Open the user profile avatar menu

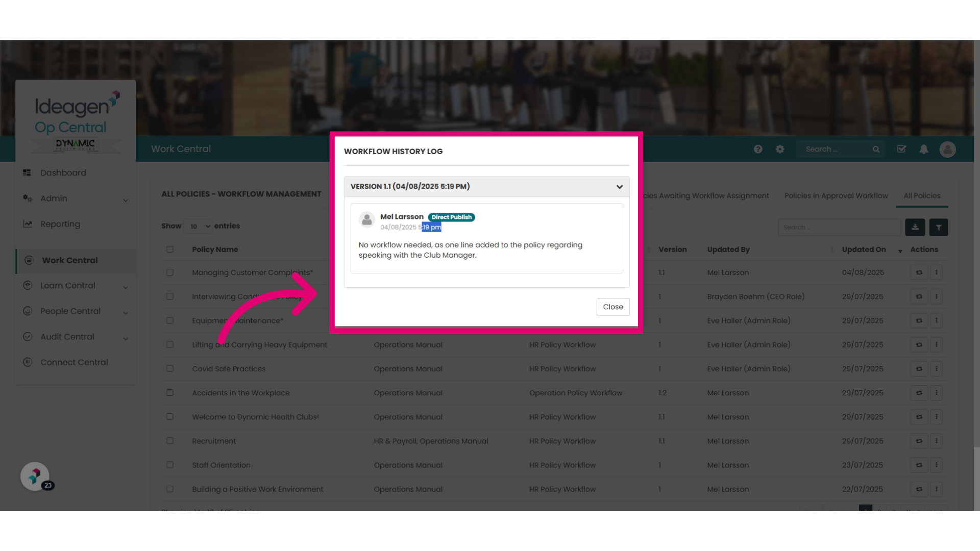(948, 149)
